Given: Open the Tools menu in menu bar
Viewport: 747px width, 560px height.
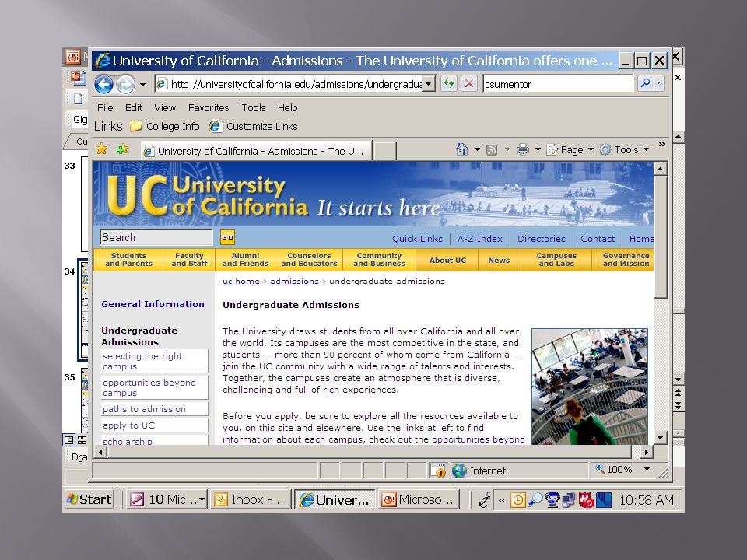Looking at the screenshot, I should point(254,107).
